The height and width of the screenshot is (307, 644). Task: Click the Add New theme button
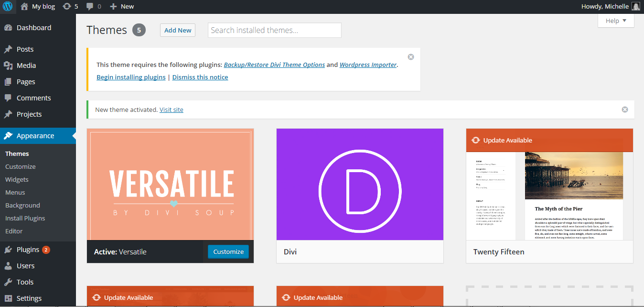coord(178,30)
